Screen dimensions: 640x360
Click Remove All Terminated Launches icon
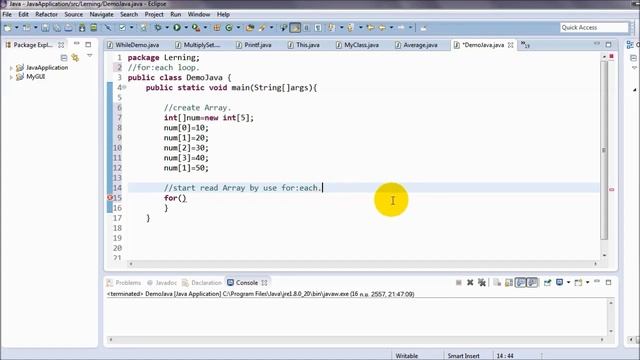coord(482,282)
